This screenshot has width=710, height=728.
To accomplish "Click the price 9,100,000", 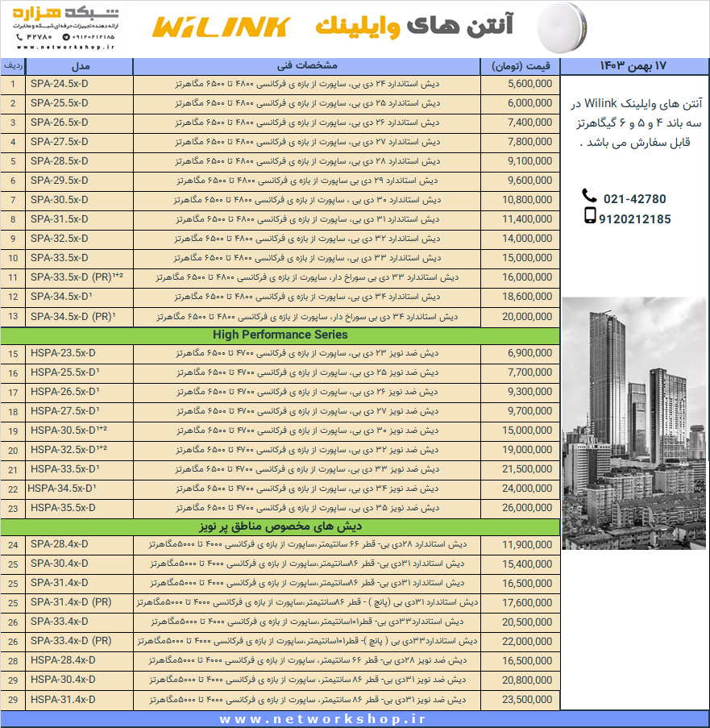I will tap(530, 161).
